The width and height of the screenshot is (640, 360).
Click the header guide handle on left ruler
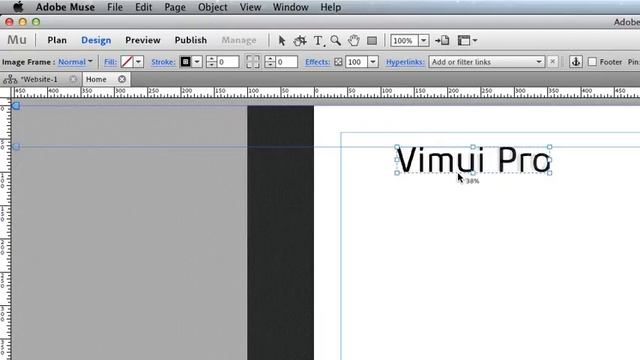(16, 146)
